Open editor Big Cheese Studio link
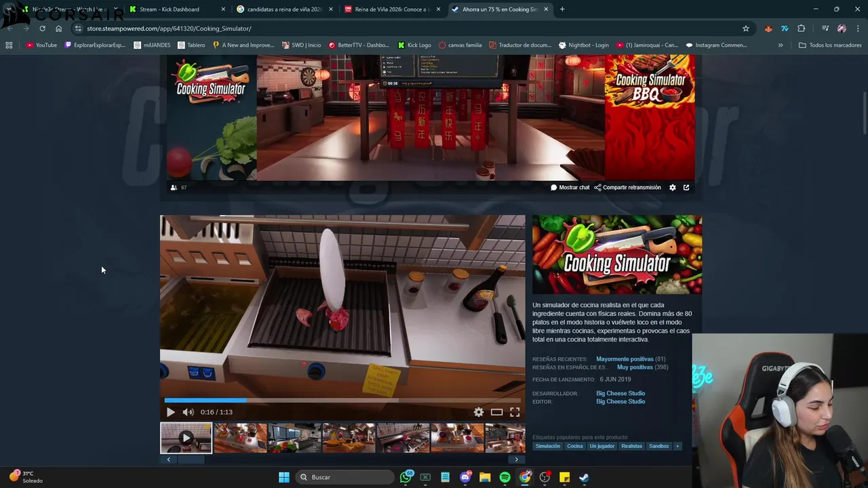This screenshot has width=868, height=488. click(620, 402)
